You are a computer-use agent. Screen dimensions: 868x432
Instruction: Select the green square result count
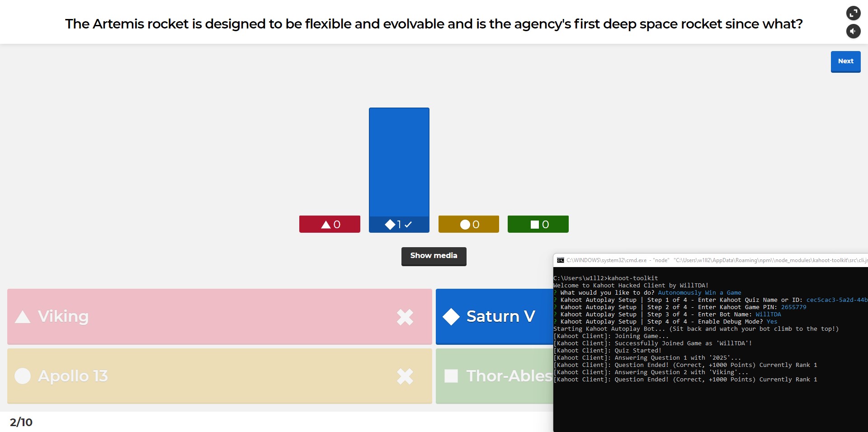point(538,224)
